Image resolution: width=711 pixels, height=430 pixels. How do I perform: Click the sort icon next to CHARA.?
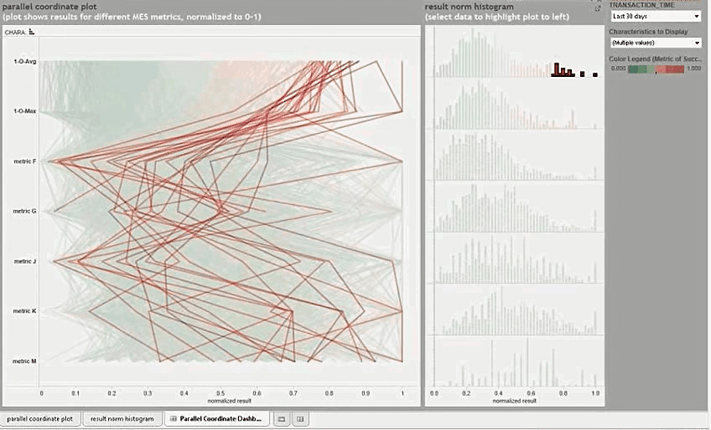[x=32, y=32]
